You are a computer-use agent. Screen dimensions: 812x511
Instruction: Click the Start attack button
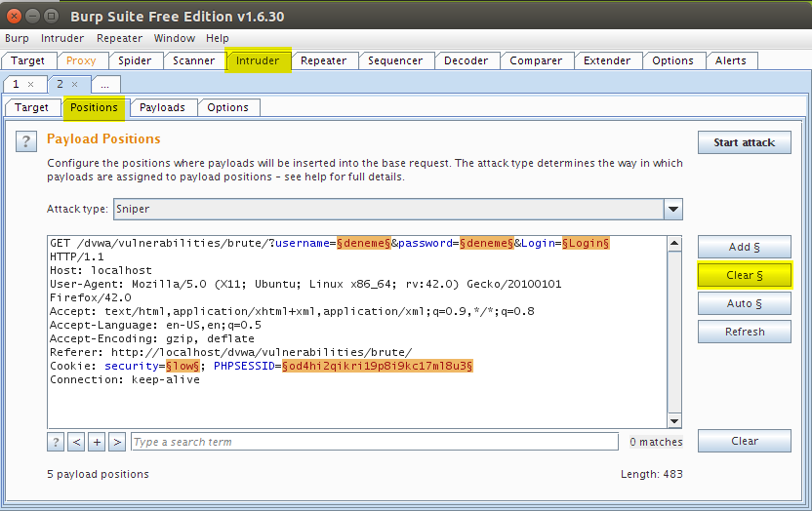pyautogui.click(x=744, y=142)
